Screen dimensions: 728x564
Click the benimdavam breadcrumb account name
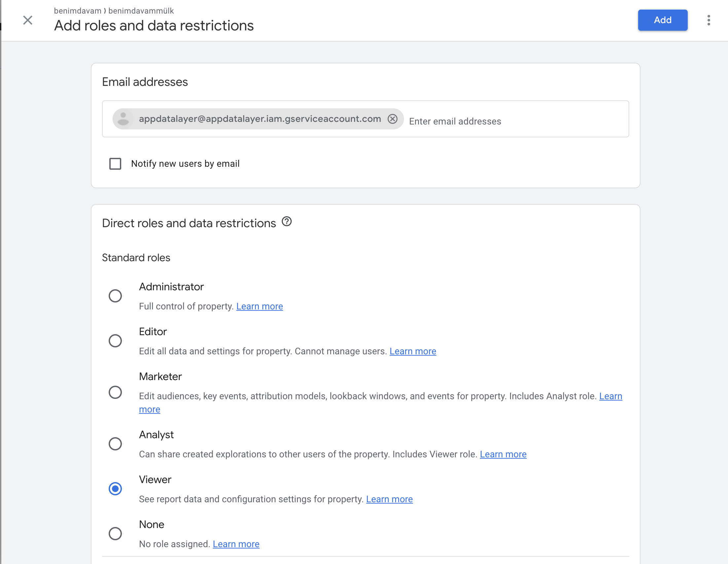77,11
